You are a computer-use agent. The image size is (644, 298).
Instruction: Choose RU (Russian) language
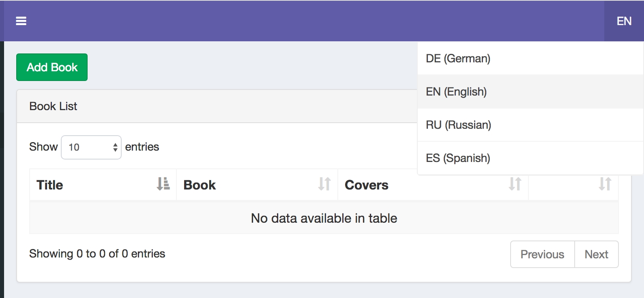pos(458,125)
